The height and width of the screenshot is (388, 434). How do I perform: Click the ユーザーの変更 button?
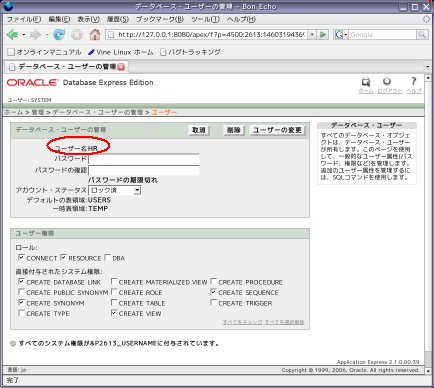[277, 130]
